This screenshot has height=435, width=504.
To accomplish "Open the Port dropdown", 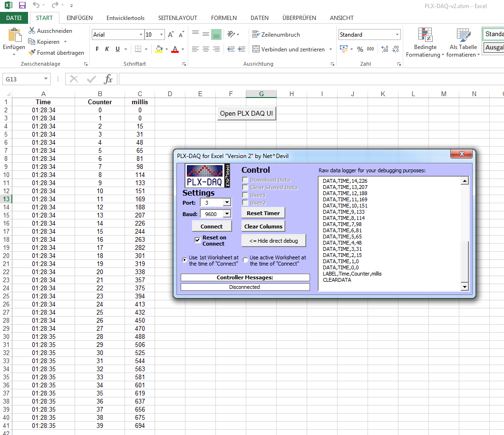I will click(x=227, y=202).
